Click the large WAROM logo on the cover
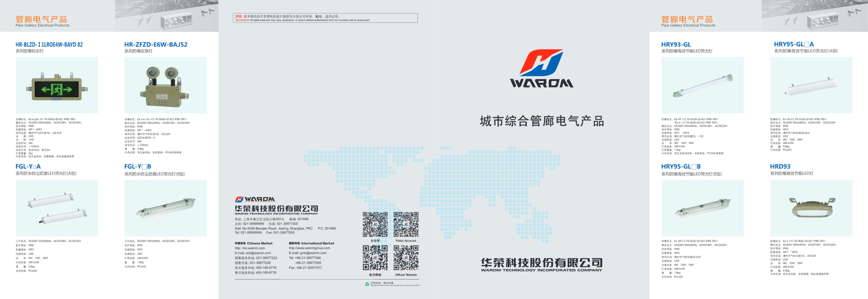Viewport: 868px width, 299px height. tap(541, 68)
